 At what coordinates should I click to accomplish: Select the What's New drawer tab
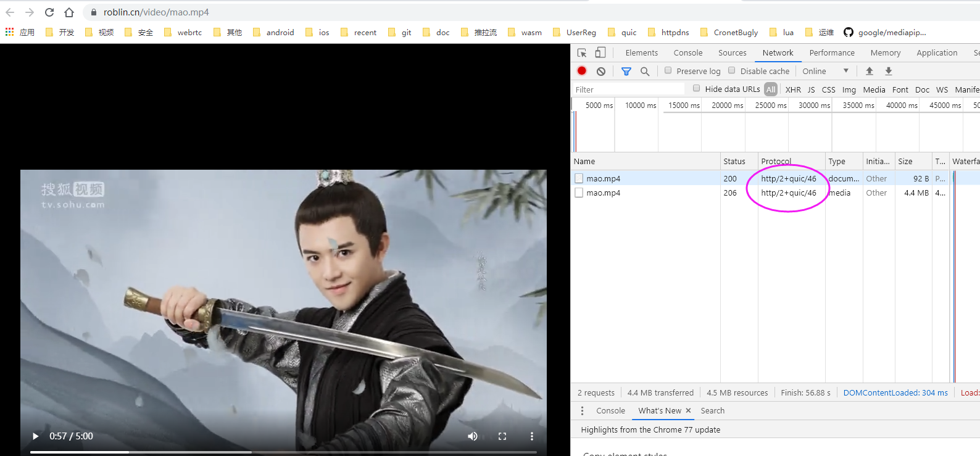(660, 410)
